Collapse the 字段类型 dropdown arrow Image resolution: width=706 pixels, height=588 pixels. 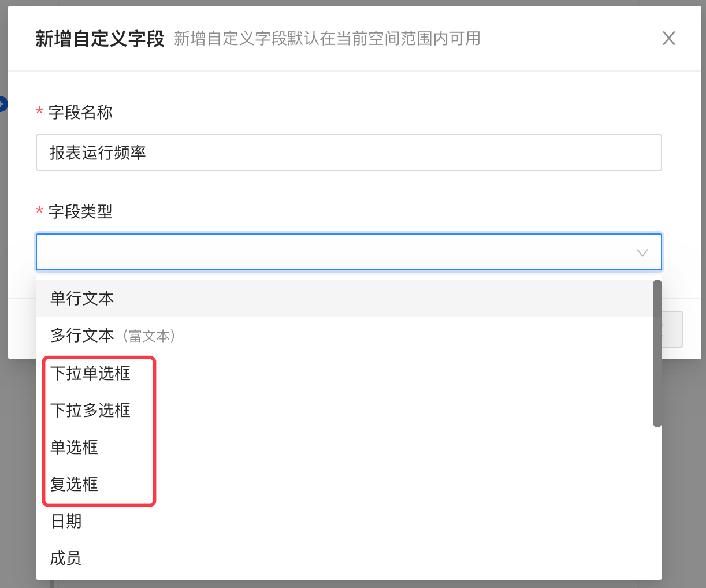[x=642, y=252]
